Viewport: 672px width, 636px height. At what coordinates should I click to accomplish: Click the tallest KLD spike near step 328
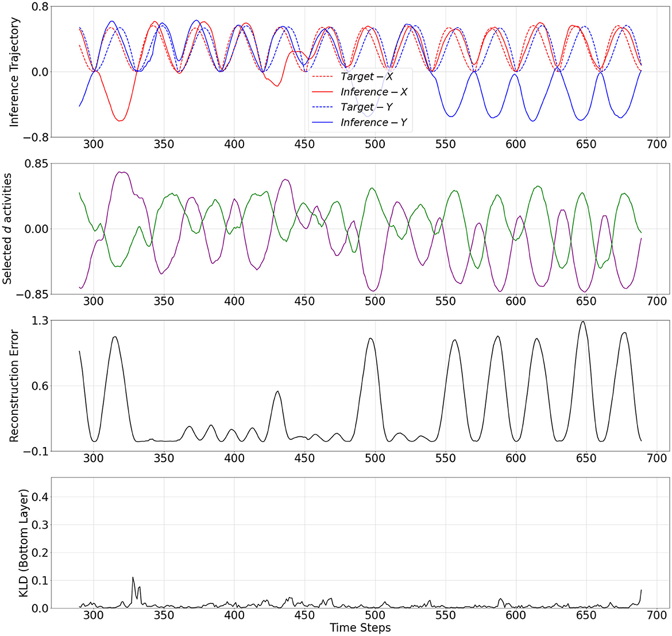coord(133,578)
